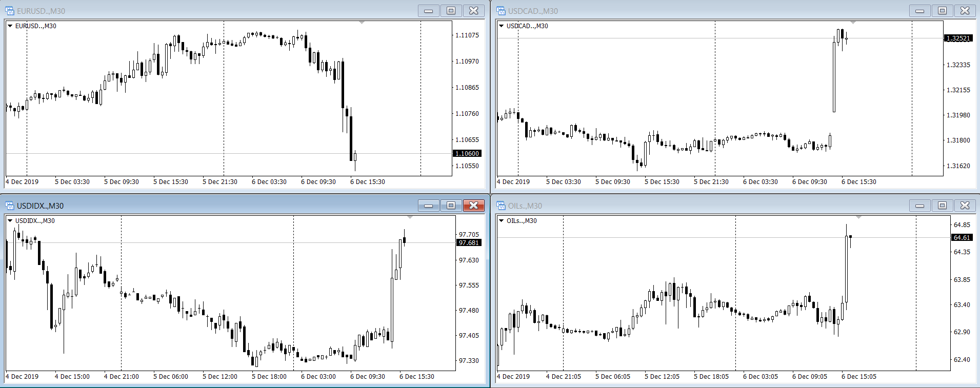Viewport: 980px width, 388px height.
Task: Minimize the OILs chart window
Action: point(920,206)
